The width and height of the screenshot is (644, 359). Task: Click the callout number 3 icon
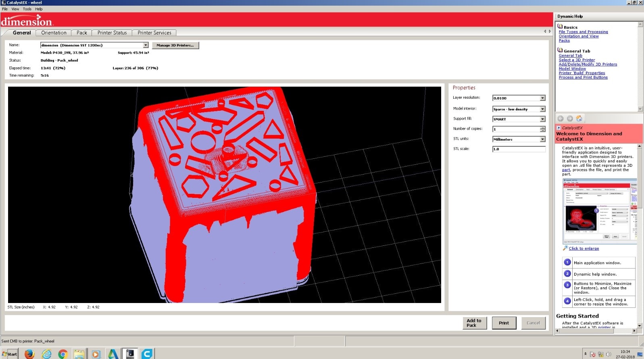[x=567, y=285]
